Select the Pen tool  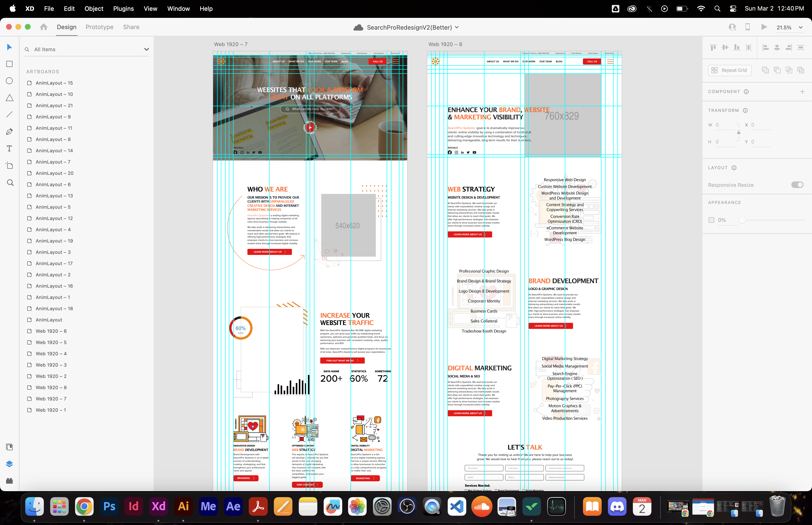10,132
